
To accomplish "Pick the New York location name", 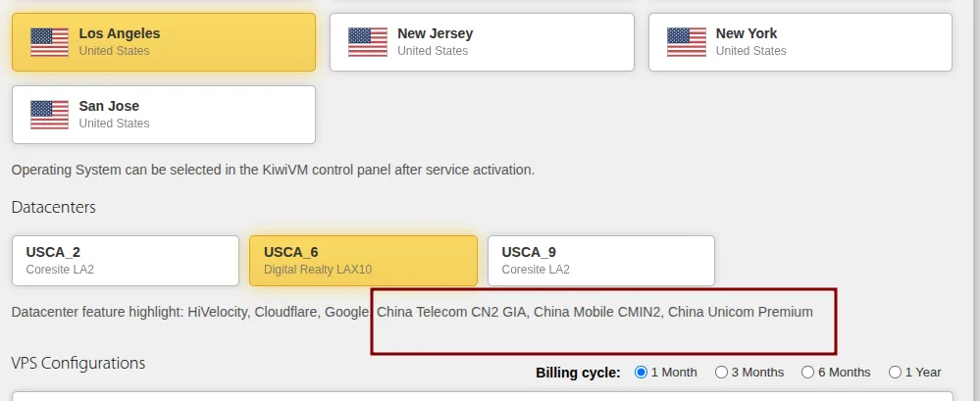I will pyautogui.click(x=747, y=33).
